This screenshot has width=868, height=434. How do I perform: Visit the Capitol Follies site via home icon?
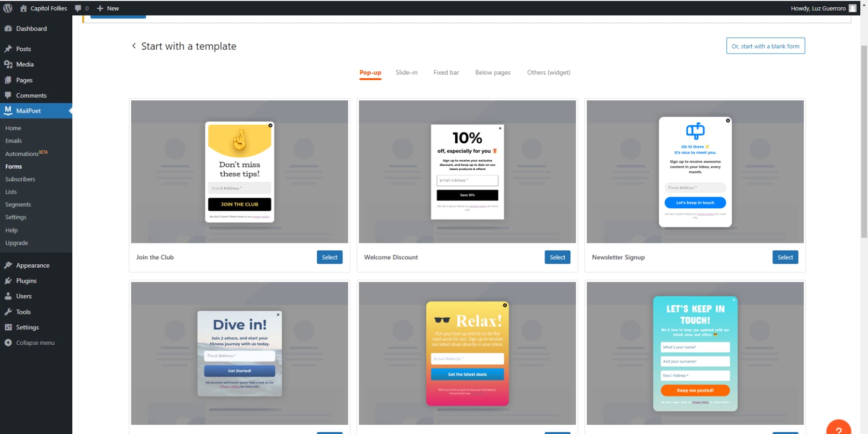tap(23, 8)
